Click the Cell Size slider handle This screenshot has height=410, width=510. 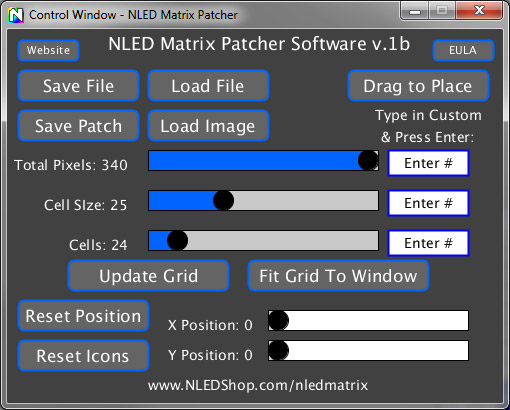223,200
